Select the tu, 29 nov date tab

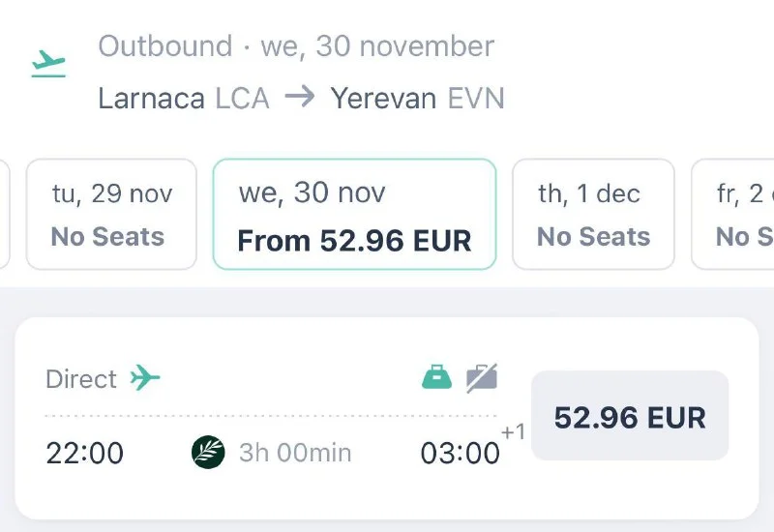coord(111,214)
